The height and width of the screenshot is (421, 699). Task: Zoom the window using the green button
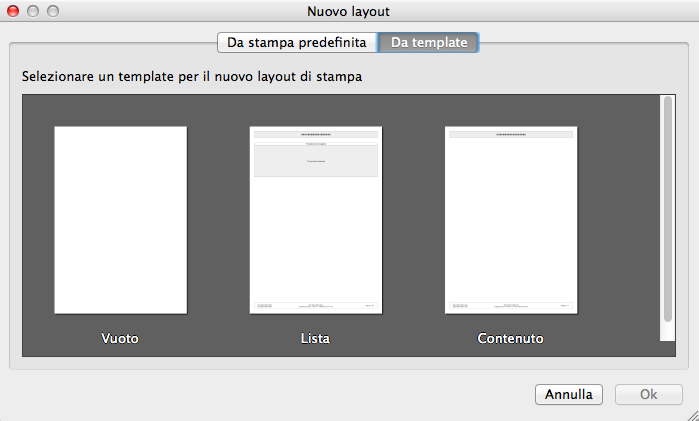[x=53, y=11]
